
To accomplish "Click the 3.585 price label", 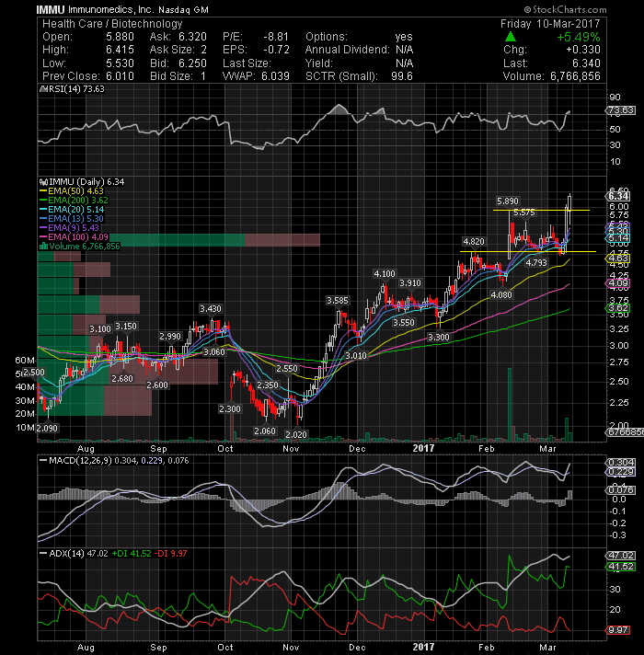I will click(x=338, y=300).
